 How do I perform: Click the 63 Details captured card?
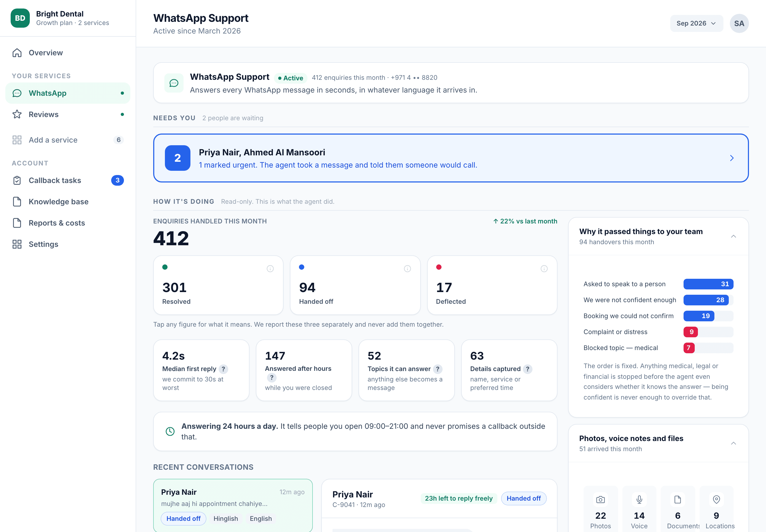coord(509,370)
